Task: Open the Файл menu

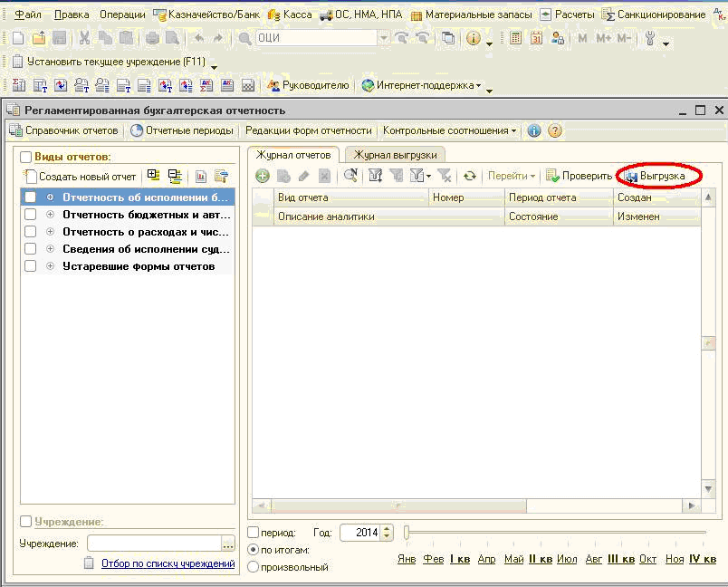Action: coord(28,14)
